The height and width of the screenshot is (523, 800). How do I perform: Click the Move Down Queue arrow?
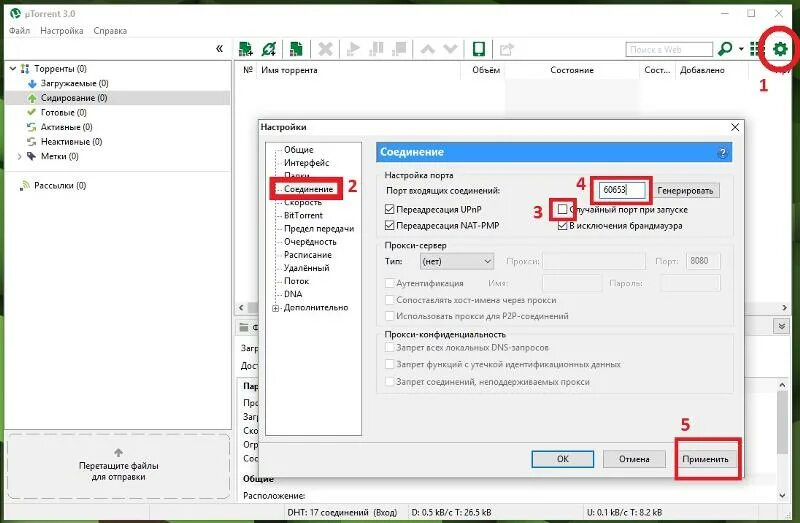[x=450, y=49]
